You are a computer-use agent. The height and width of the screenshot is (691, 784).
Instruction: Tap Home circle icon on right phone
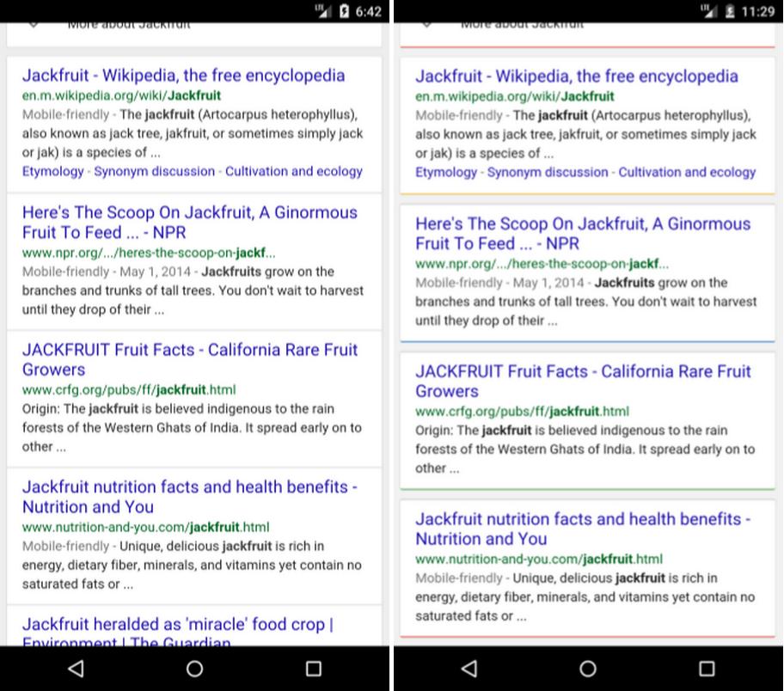[x=588, y=669]
